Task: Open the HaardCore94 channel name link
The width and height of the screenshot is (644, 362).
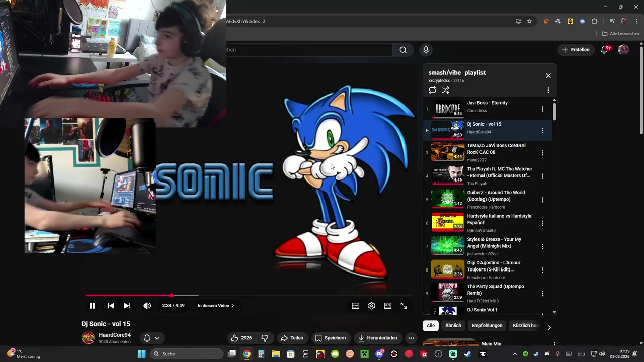Action: 115,335
